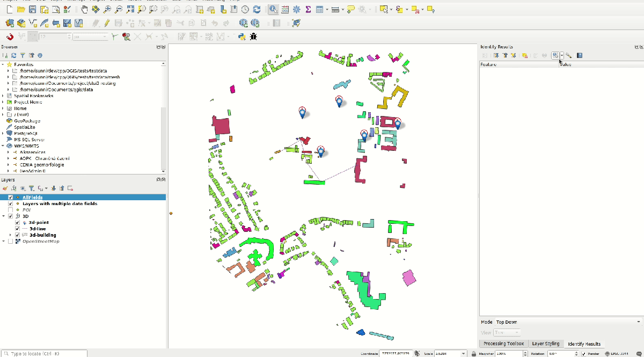Collapse the WMS/WMTS browser node
The width and height of the screenshot is (644, 357).
point(3,145)
